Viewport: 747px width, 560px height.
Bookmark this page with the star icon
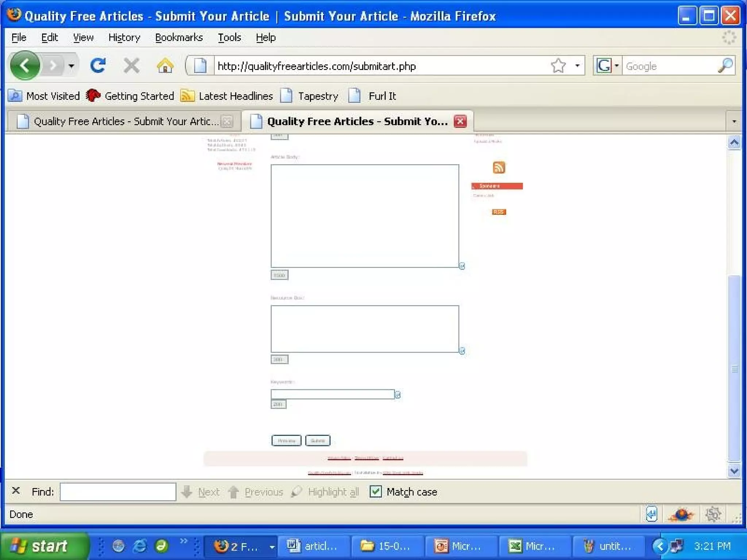click(558, 66)
